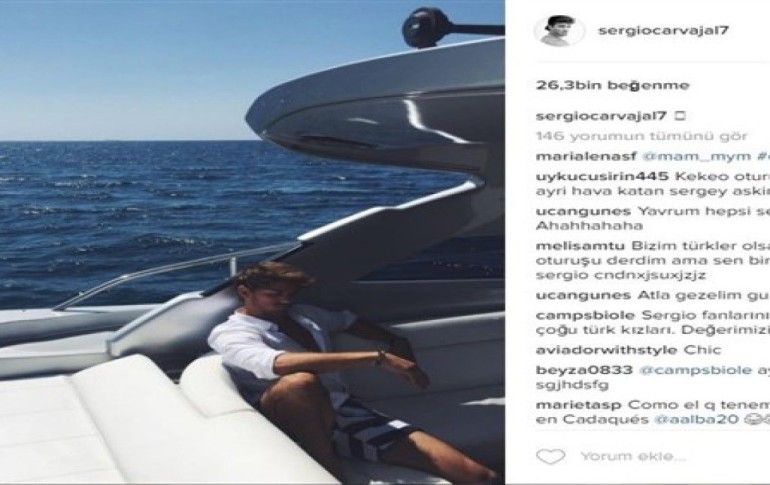Open the profile avatar thumbnail

pyautogui.click(x=559, y=30)
